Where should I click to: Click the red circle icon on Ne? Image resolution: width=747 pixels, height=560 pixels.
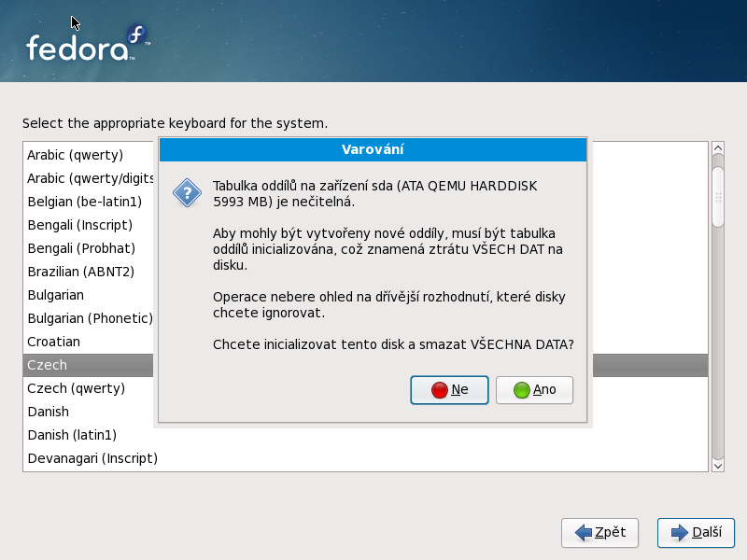(440, 390)
